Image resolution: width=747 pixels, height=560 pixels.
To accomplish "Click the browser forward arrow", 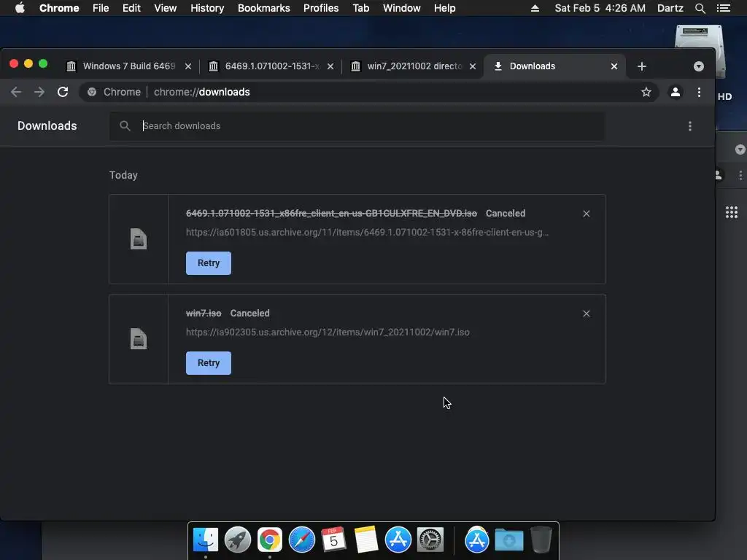I will [39, 92].
